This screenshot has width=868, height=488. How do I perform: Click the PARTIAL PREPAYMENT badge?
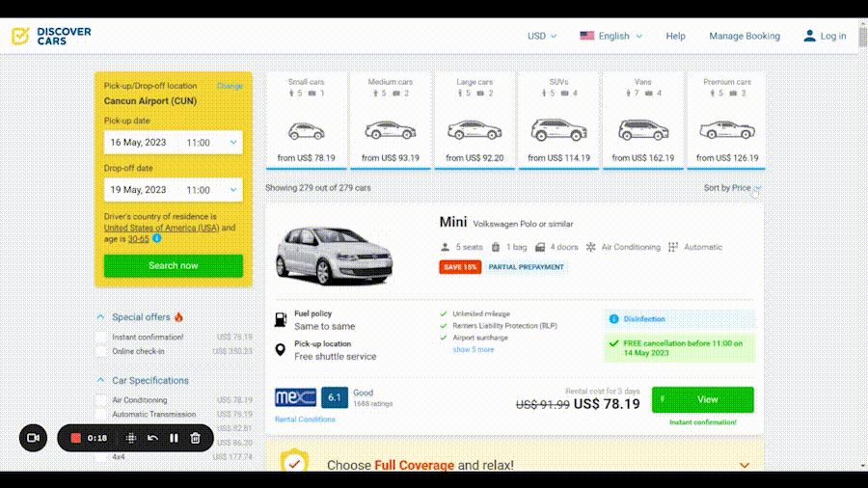(x=526, y=267)
